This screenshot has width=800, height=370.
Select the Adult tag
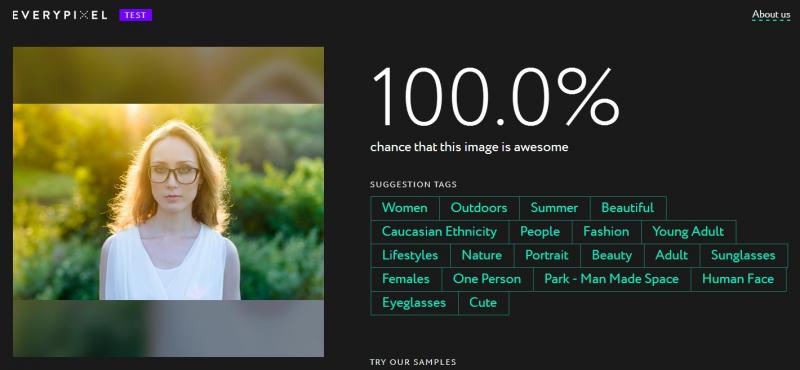tap(672, 255)
